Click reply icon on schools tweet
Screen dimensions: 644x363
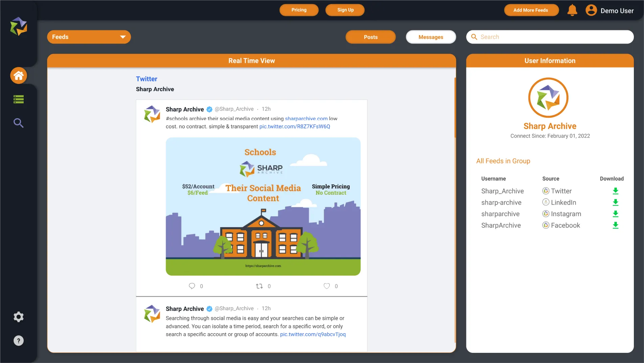coord(192,286)
